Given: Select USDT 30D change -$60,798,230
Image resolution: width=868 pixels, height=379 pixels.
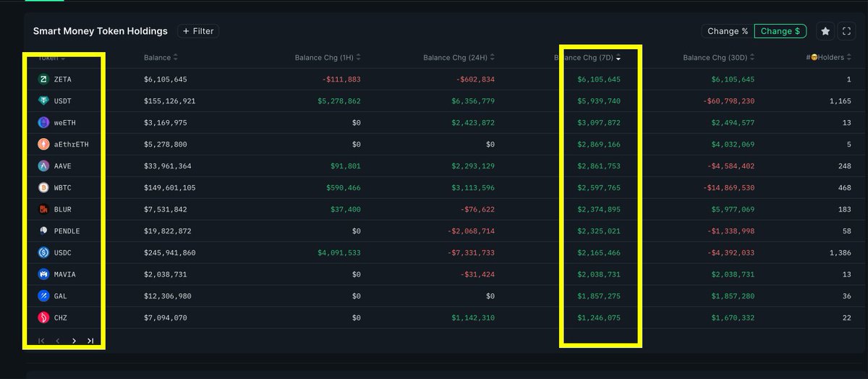Looking at the screenshot, I should [x=728, y=101].
